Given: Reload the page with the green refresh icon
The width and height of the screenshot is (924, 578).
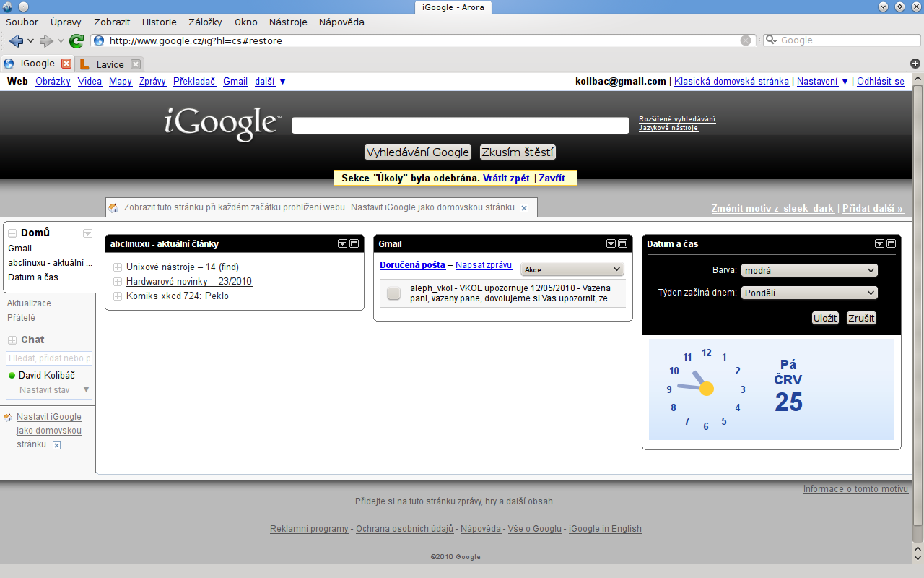Looking at the screenshot, I should tap(76, 40).
